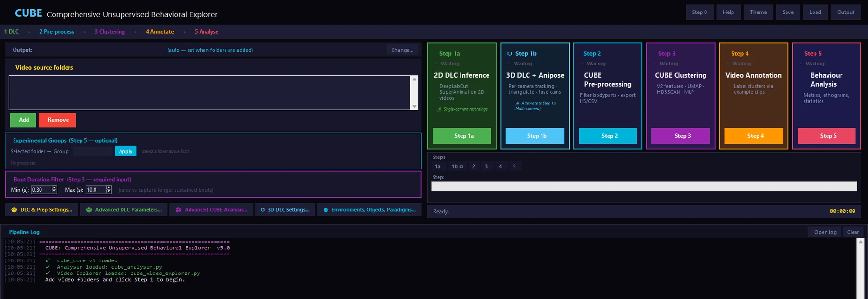The width and height of the screenshot is (868, 299).
Task: Click the CUBE Clustering card title
Action: coord(680,75)
